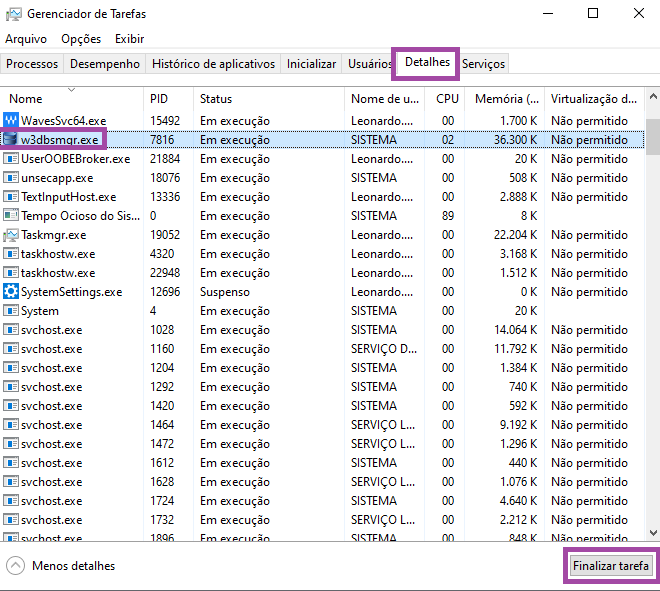Click the Tempo Ocioso do Sistema icon

[11, 216]
